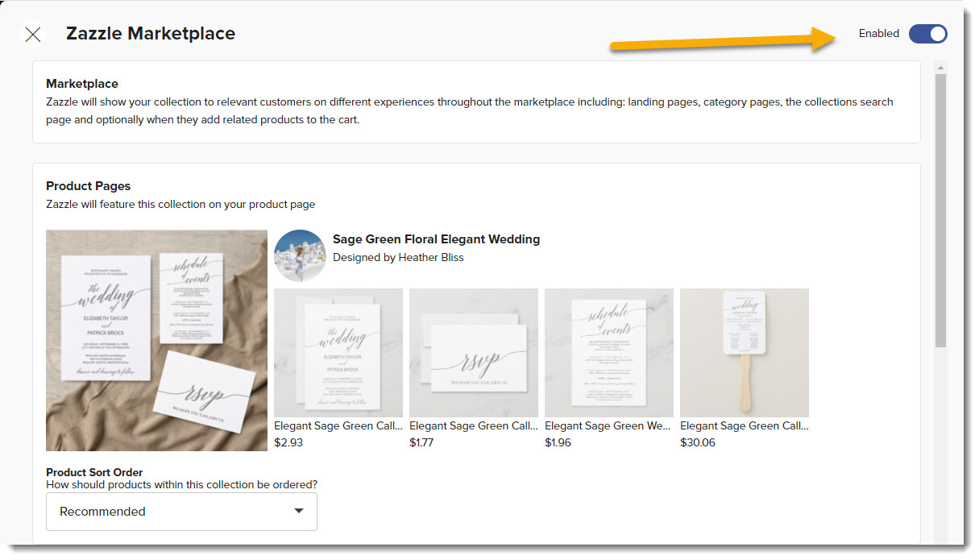The height and width of the screenshot is (560, 979).
Task: Open the large wedding invitation suite image
Action: click(156, 340)
